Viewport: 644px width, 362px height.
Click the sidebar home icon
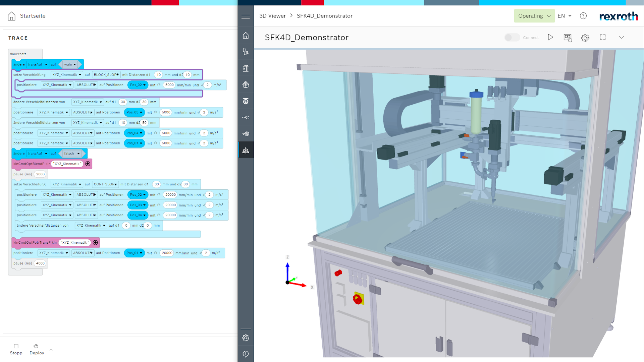pos(246,36)
